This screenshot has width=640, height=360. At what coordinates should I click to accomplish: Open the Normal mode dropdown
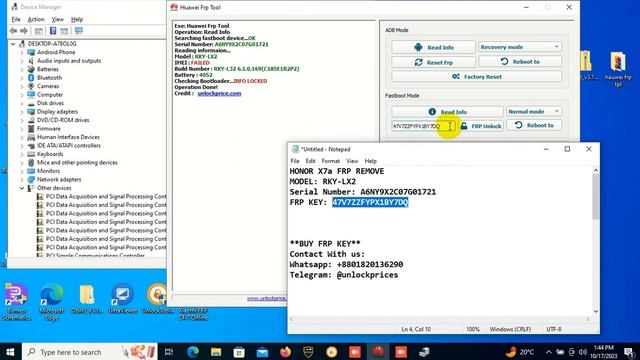coord(534,111)
